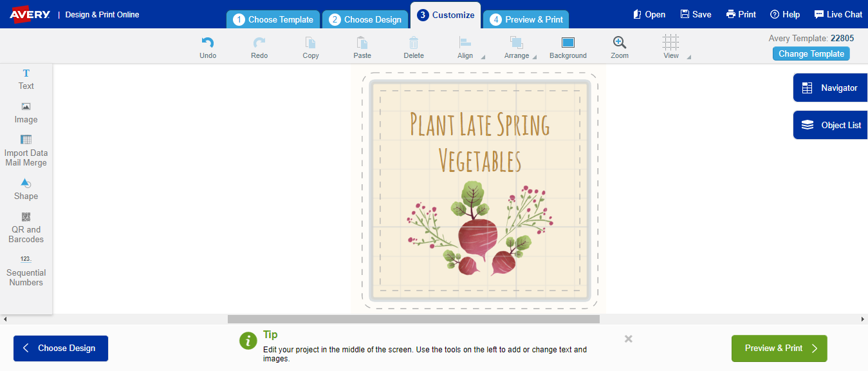Open Help from the top bar
868x371 pixels.
click(x=785, y=14)
